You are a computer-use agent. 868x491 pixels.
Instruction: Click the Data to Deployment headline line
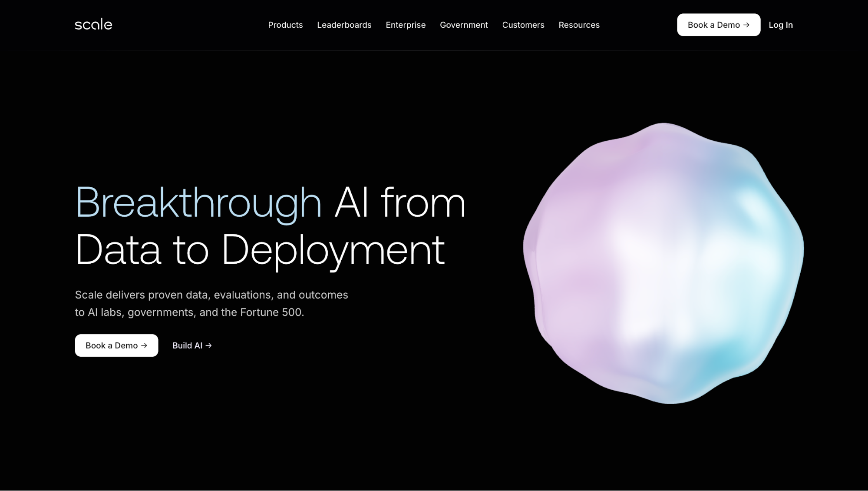point(260,250)
